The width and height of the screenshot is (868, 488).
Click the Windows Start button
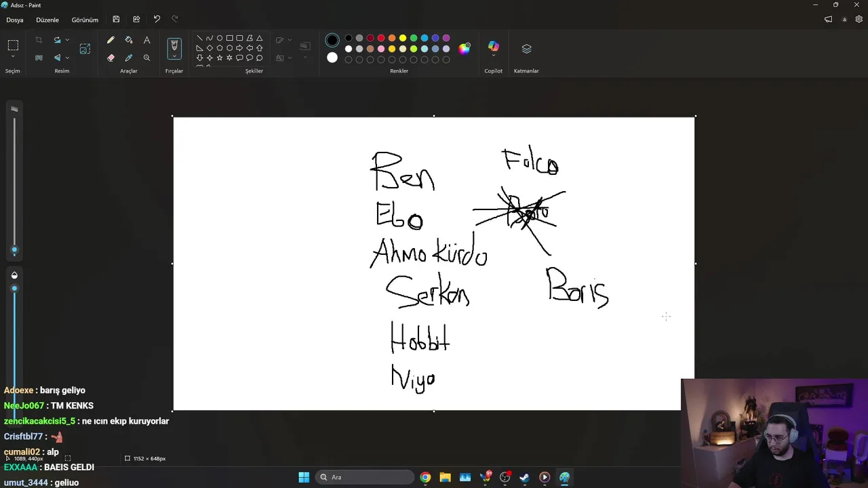[304, 477]
